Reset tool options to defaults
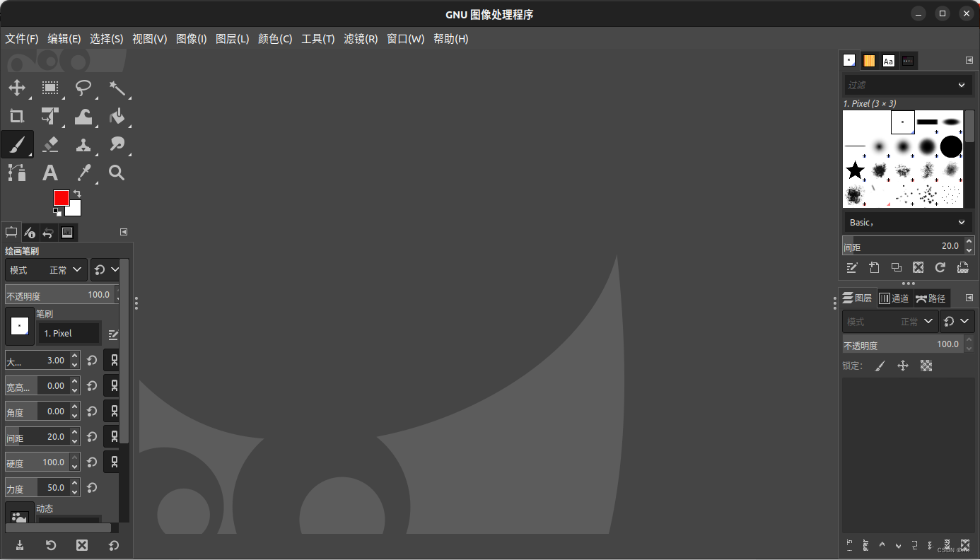Viewport: 980px width, 560px height. pyautogui.click(x=115, y=545)
